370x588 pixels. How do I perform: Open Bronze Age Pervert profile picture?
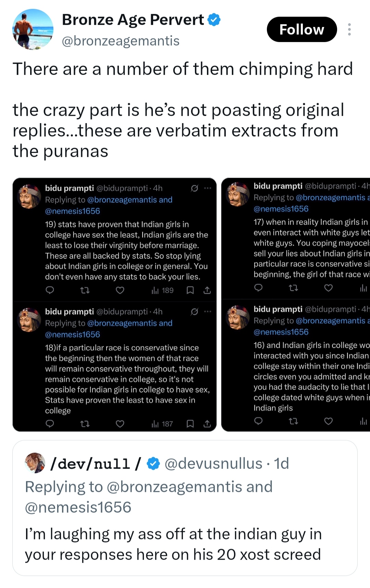(x=33, y=29)
